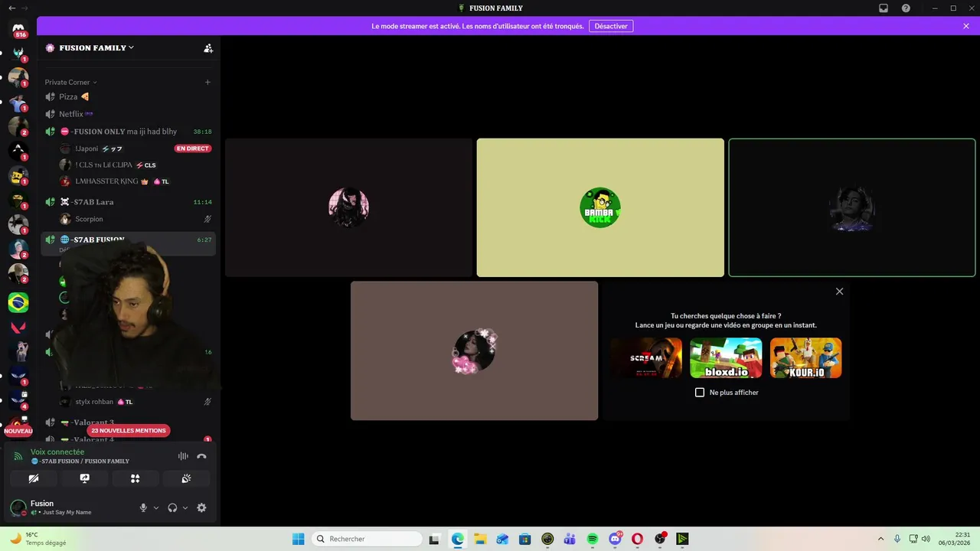Toggle noise suppression waveform icon
Screen dimensions: 980x551
[183, 456]
